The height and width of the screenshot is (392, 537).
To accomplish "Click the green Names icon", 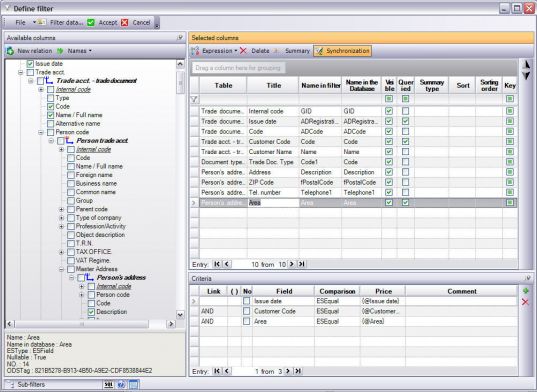I will (x=60, y=51).
